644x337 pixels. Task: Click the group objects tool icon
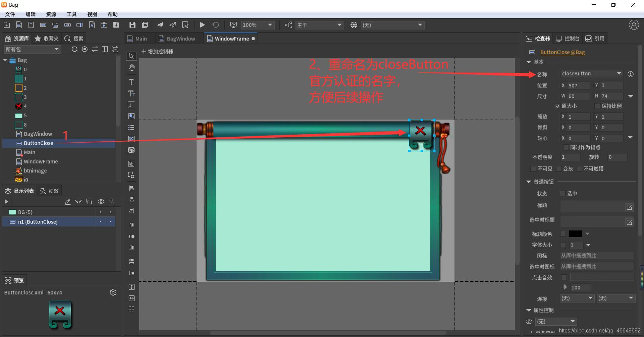point(131,164)
